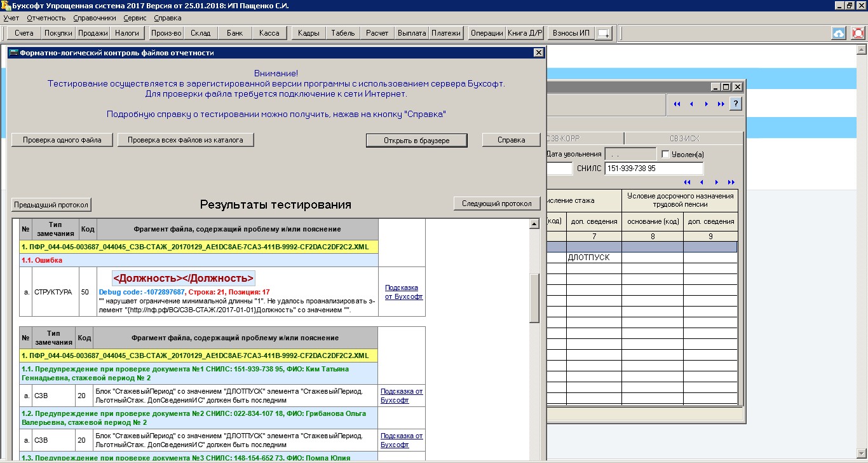Jump to first record in upper navigator
Image resolution: width=868 pixels, height=463 pixels.
pos(677,104)
